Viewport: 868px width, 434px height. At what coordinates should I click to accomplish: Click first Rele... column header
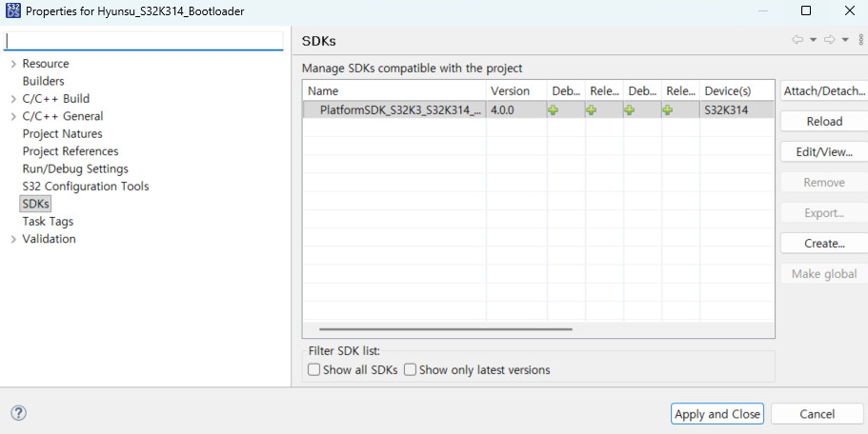pos(604,91)
